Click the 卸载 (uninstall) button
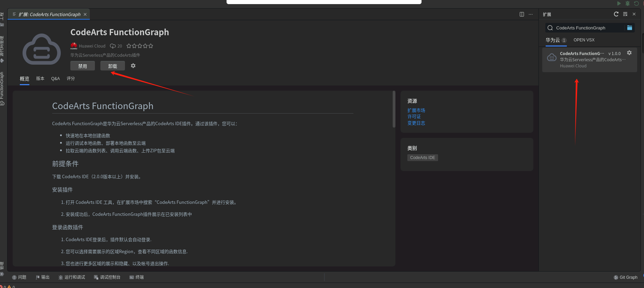 pyautogui.click(x=113, y=66)
